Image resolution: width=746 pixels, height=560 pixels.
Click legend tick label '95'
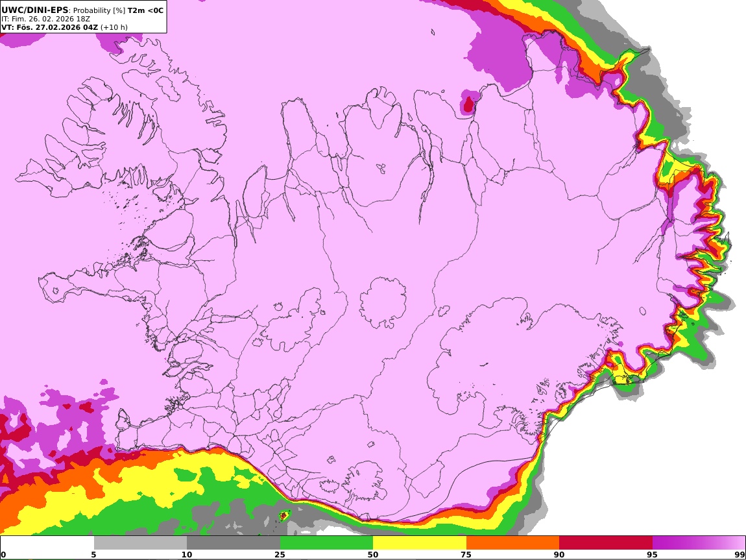[x=652, y=554]
